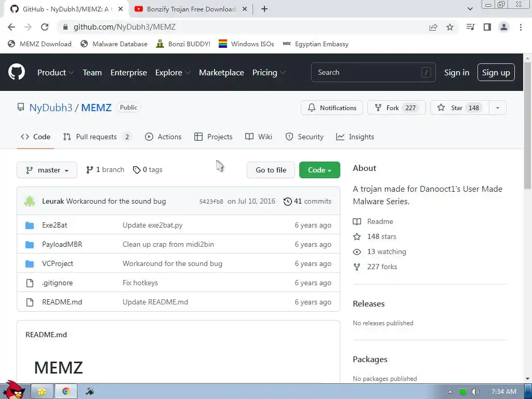Open the Bonzi BUDDY! bookmark
The height and width of the screenshot is (399, 532).
point(183,44)
